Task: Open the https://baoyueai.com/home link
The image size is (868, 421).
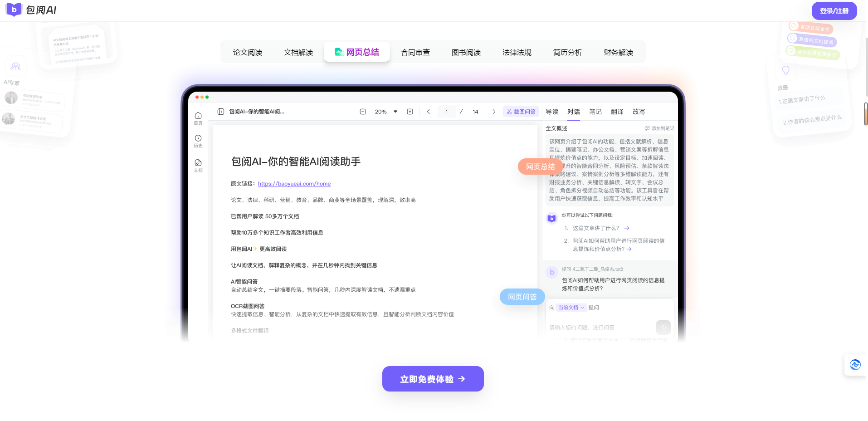Action: pos(294,183)
